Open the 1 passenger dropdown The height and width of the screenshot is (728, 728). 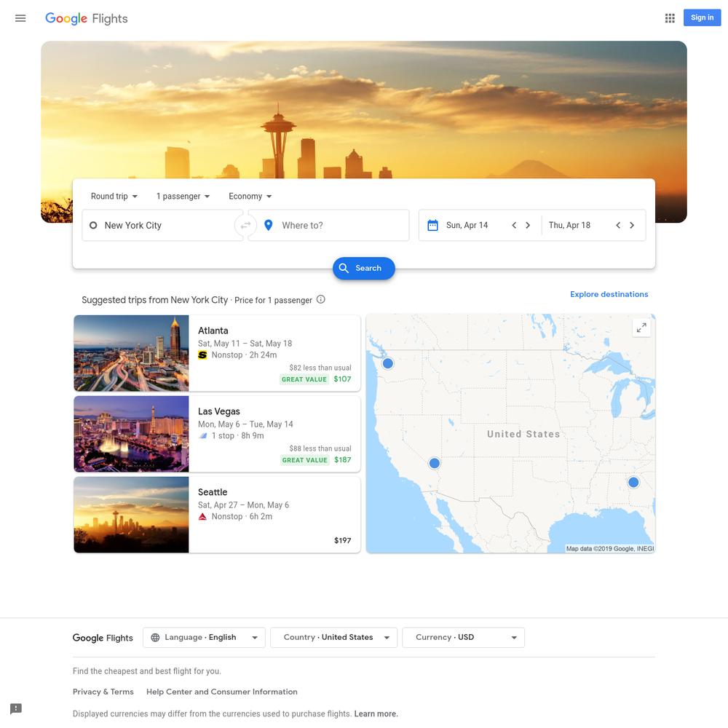pyautogui.click(x=183, y=197)
